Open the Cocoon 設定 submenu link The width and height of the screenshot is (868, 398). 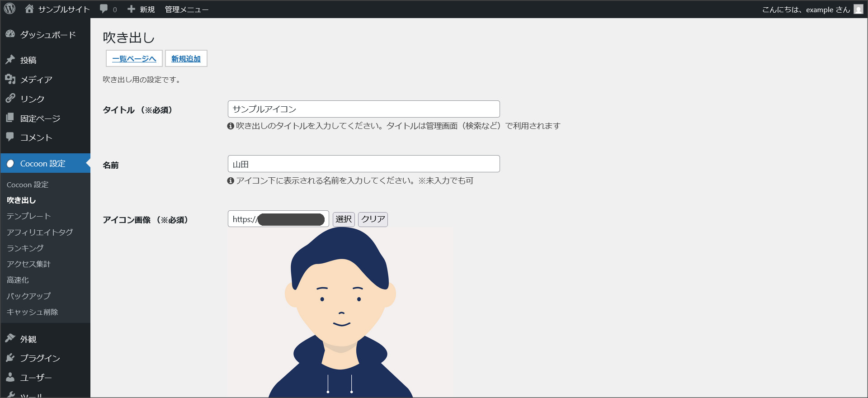click(x=28, y=185)
